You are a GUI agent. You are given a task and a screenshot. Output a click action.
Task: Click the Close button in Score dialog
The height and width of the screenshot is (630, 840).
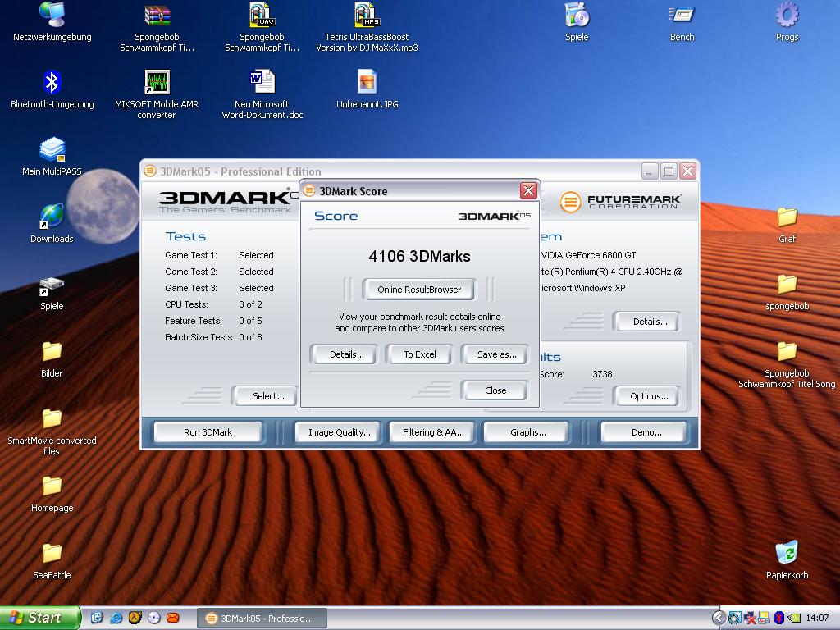tap(495, 390)
